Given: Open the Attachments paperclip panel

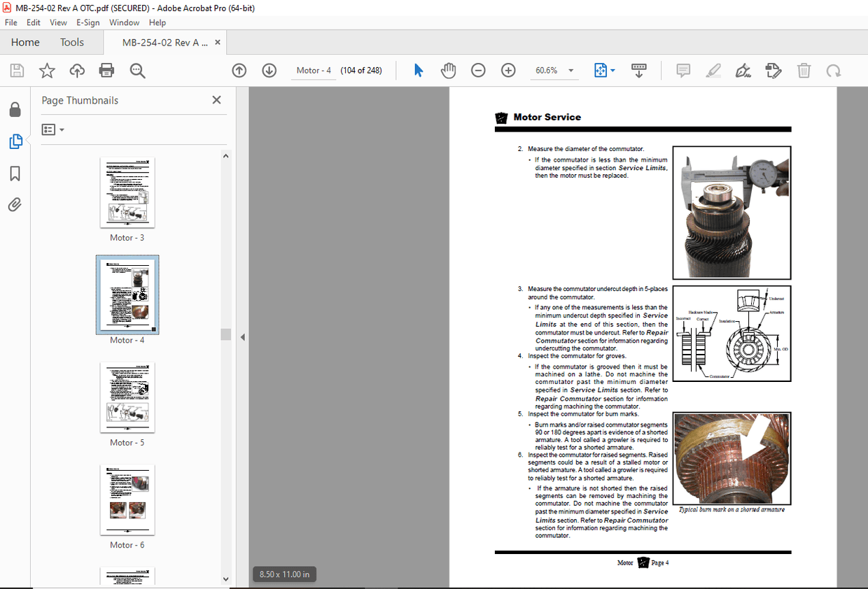Looking at the screenshot, I should 15,204.
